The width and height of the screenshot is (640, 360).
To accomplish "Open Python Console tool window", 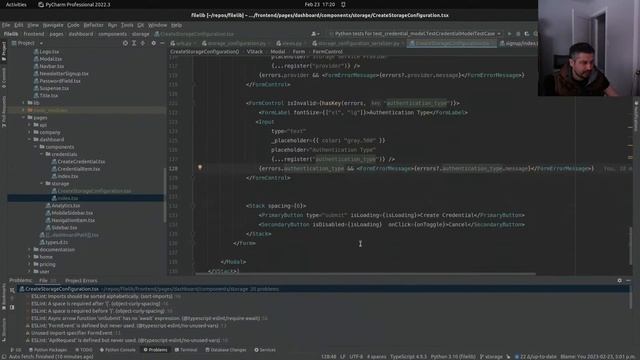I will [118, 350].
